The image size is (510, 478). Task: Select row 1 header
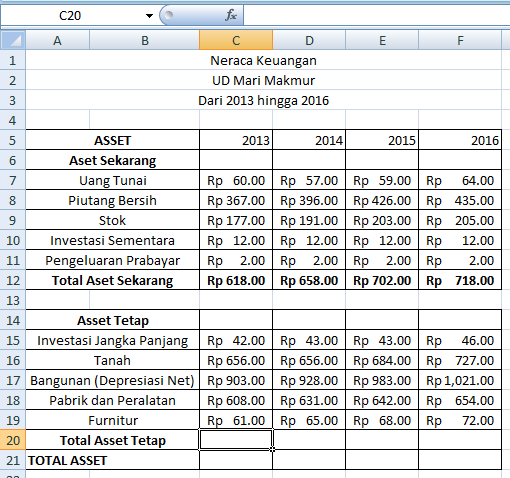[13, 60]
